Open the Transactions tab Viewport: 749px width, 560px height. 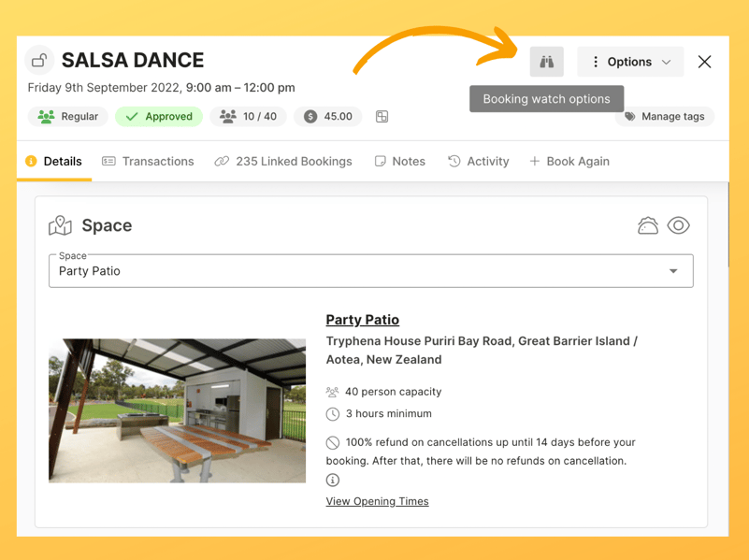[x=148, y=162]
